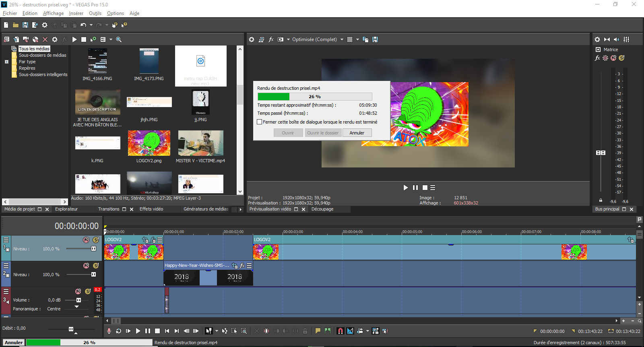The height and width of the screenshot is (347, 644).
Task: Toggle the overlays grid icon in preview toolbar
Action: [x=350, y=39]
